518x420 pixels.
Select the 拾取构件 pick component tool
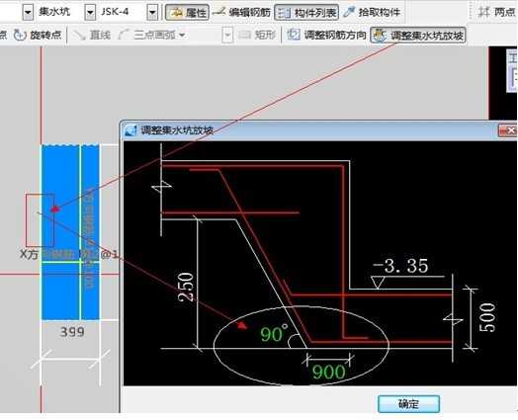pos(373,13)
